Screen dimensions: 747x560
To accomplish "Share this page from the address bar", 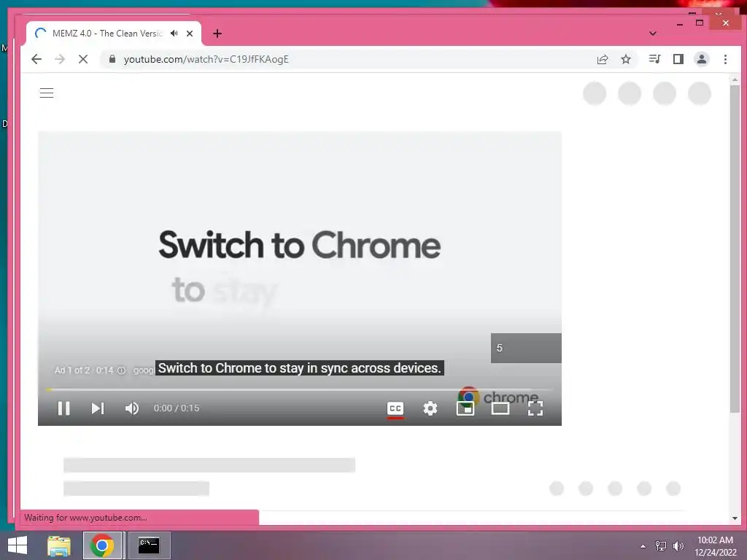I will click(602, 59).
